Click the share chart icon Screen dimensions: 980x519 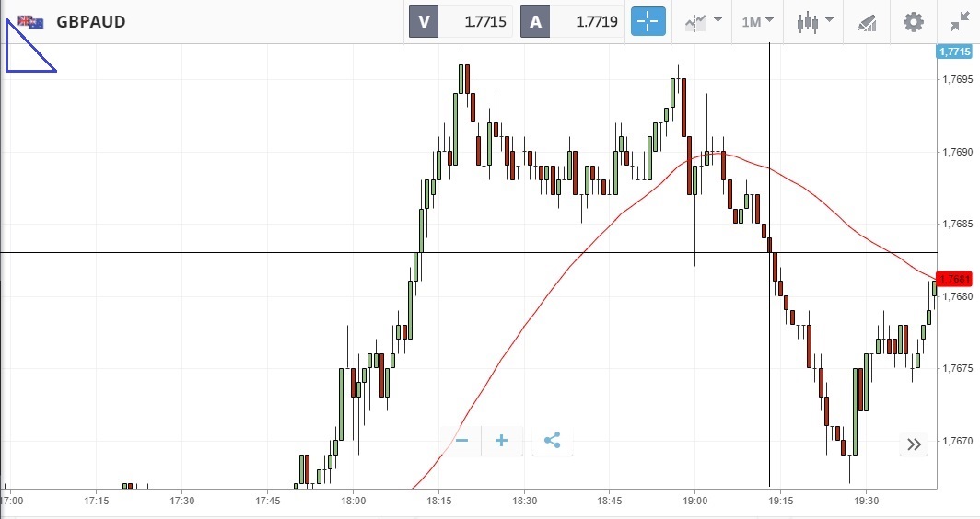pyautogui.click(x=552, y=441)
